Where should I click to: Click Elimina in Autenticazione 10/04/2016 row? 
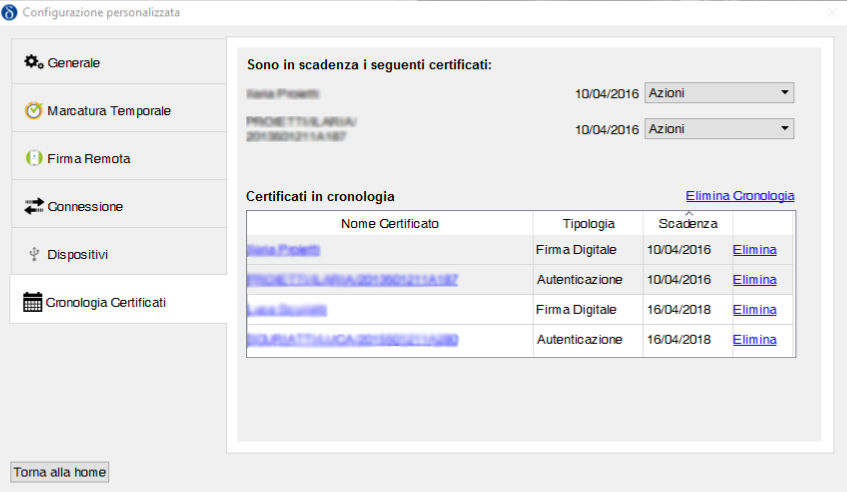pos(755,279)
